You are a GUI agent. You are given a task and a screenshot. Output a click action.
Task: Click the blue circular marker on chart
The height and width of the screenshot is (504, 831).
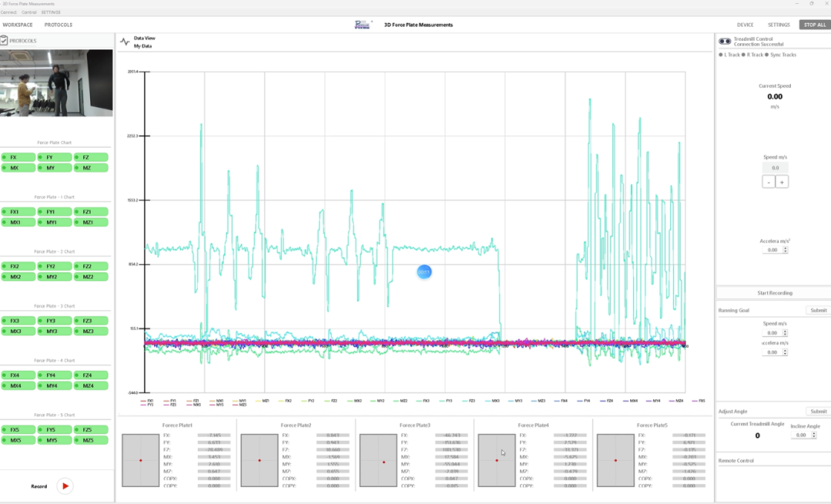click(x=424, y=272)
